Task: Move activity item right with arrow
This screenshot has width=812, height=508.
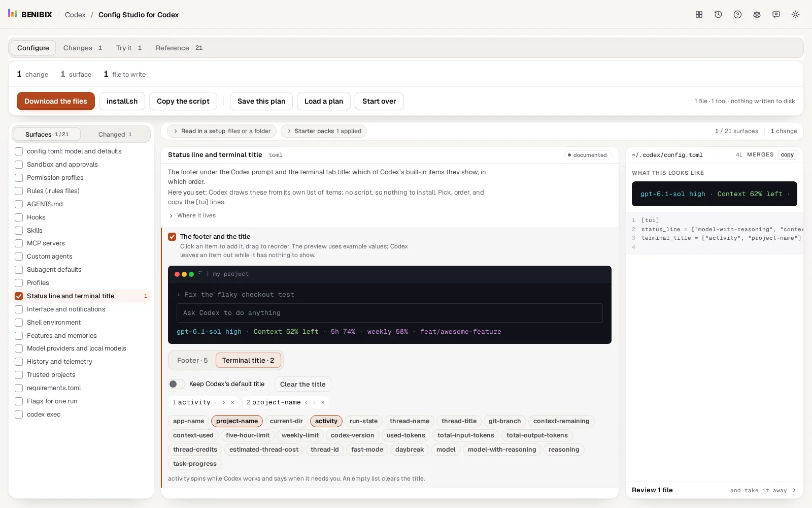Action: click(224, 402)
